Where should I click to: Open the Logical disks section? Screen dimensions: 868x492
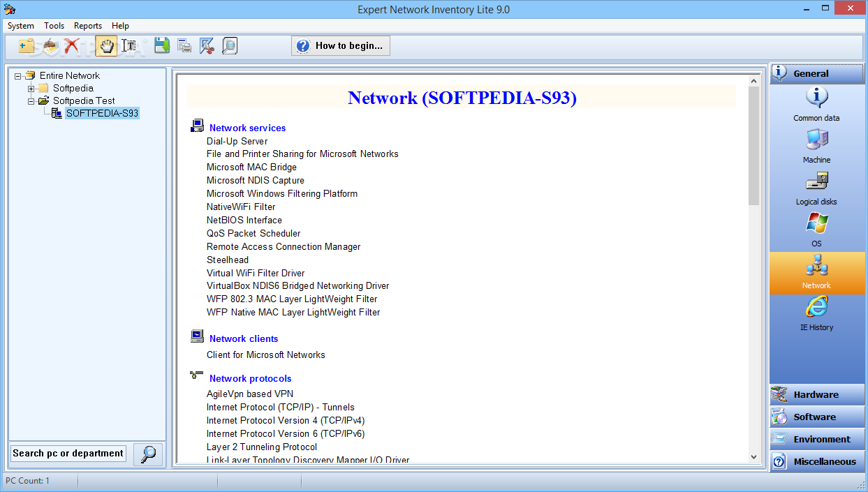point(816,188)
